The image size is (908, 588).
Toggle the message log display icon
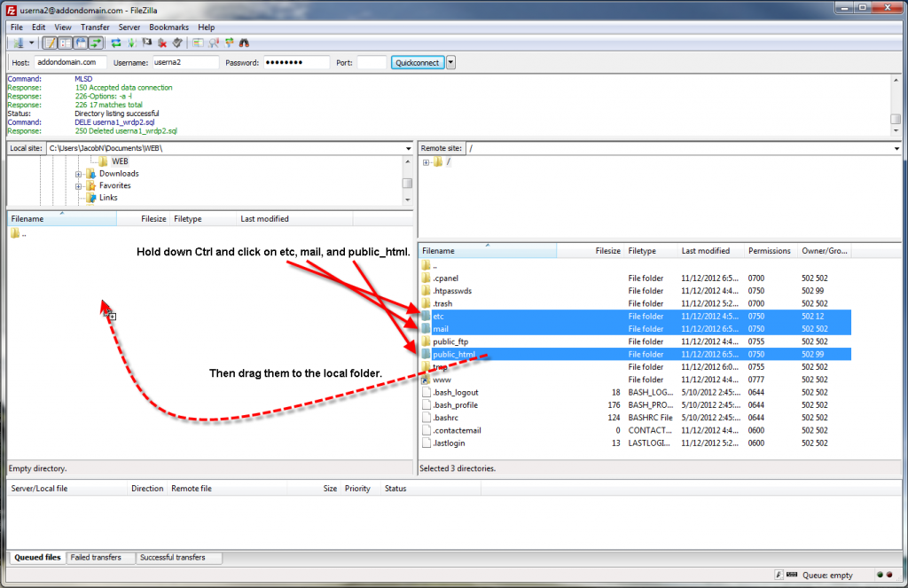pos(50,43)
